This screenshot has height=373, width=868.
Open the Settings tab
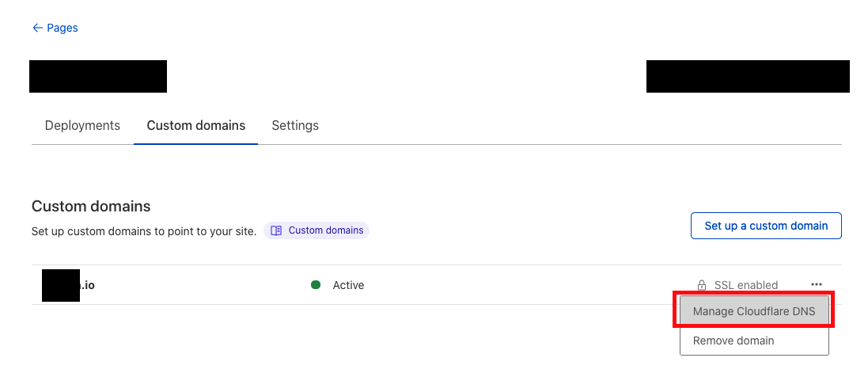tap(295, 125)
